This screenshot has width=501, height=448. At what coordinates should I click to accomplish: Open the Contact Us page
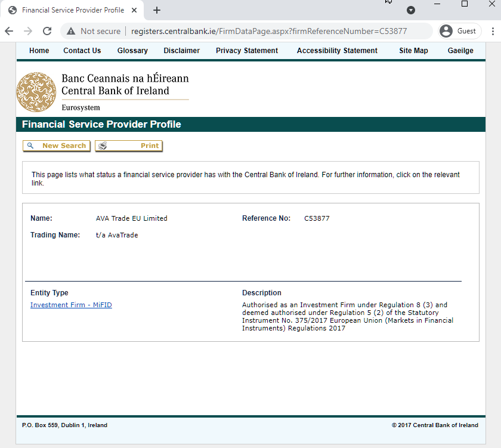82,51
